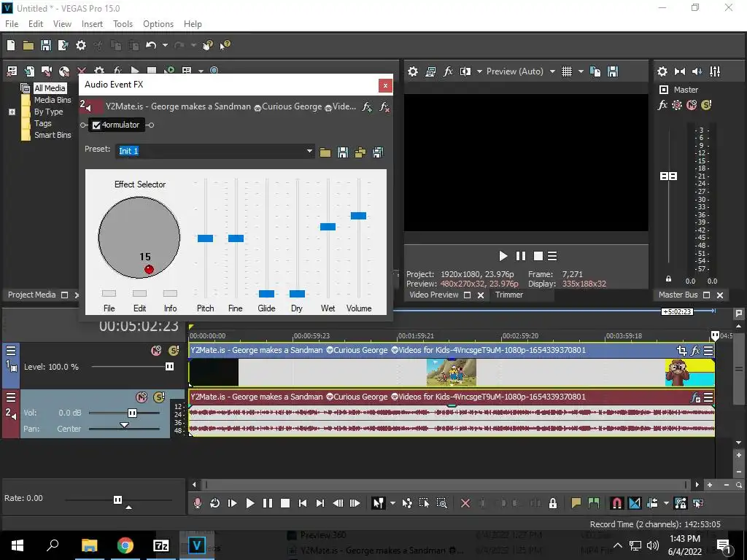Open the Overlays grid dropdown arrow
Screen dimensions: 747x560
coord(581,72)
